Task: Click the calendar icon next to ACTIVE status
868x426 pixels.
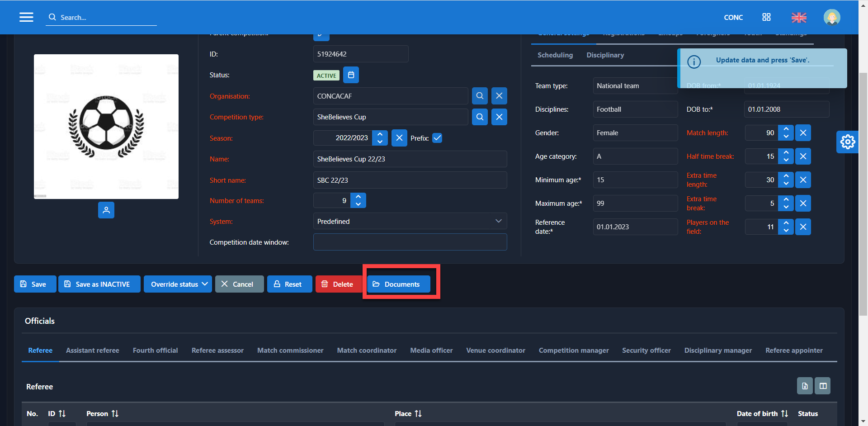Action: (x=351, y=75)
